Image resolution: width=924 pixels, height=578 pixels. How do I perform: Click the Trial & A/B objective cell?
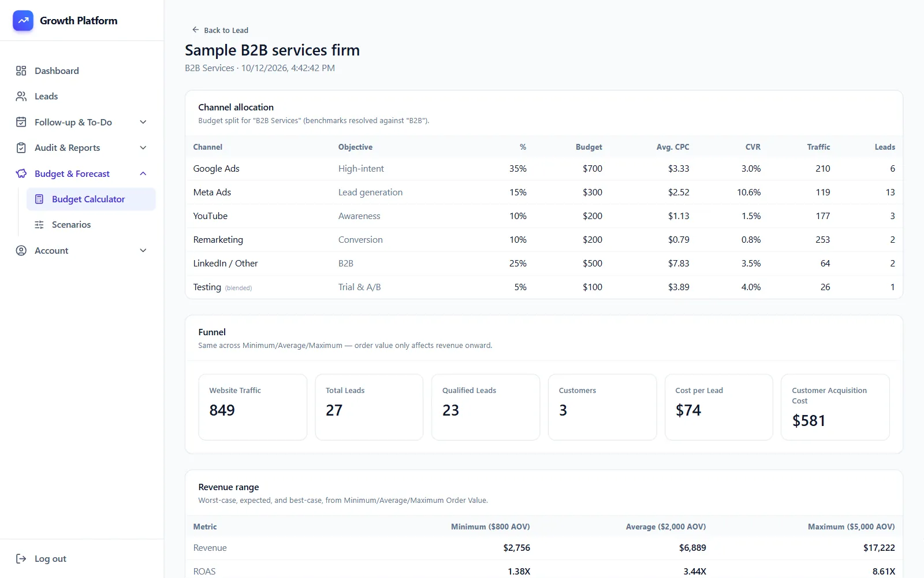tap(359, 287)
